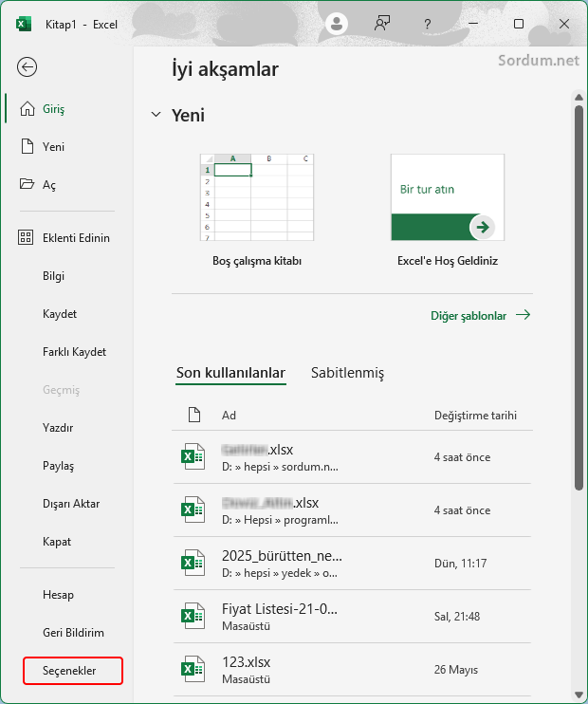Open recent file 123.xlsx

tap(352, 670)
